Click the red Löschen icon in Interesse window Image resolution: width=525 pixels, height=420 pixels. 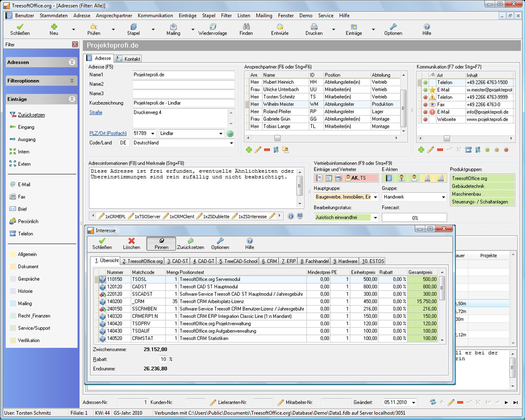[131, 241]
